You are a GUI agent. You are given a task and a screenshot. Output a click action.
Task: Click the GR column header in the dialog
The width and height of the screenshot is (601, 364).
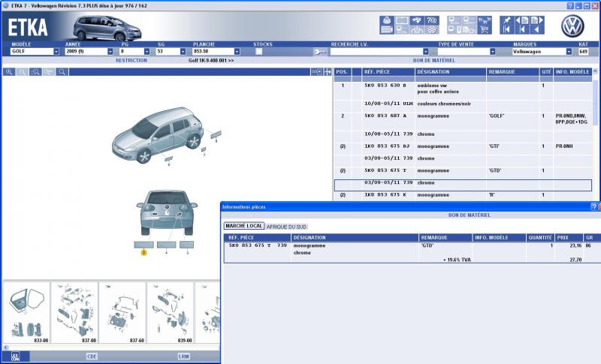(x=592, y=238)
